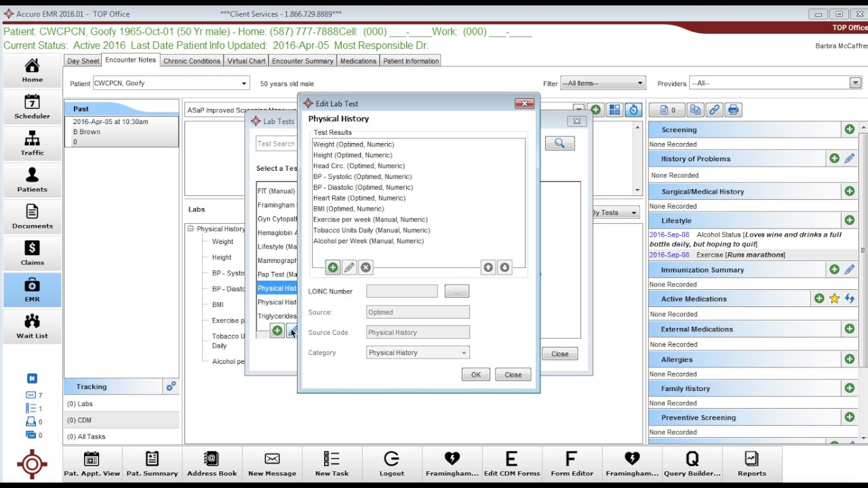Screen dimensions: 868x488
Task: Open the Wait List section
Action: click(32, 326)
